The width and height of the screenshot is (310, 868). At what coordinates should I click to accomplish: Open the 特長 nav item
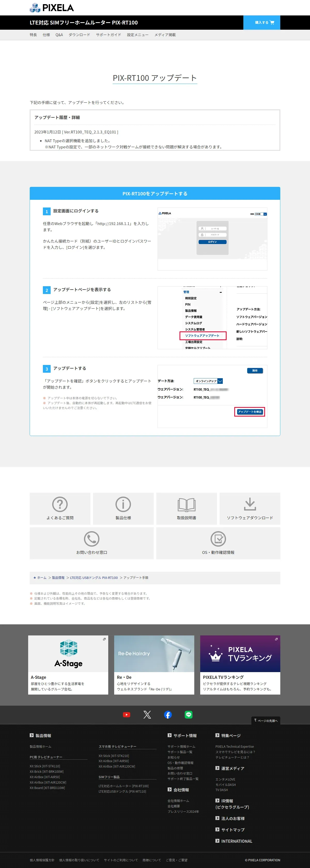33,35
